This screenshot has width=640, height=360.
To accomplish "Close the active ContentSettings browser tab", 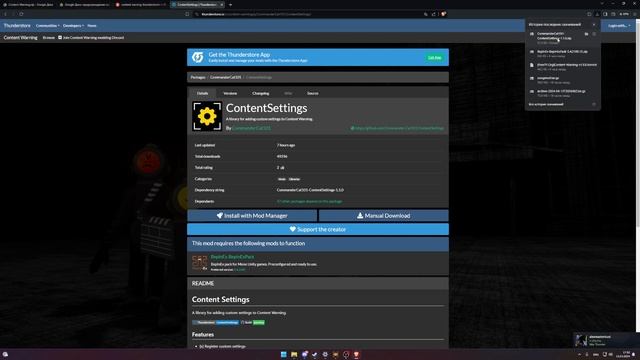I will [222, 4].
